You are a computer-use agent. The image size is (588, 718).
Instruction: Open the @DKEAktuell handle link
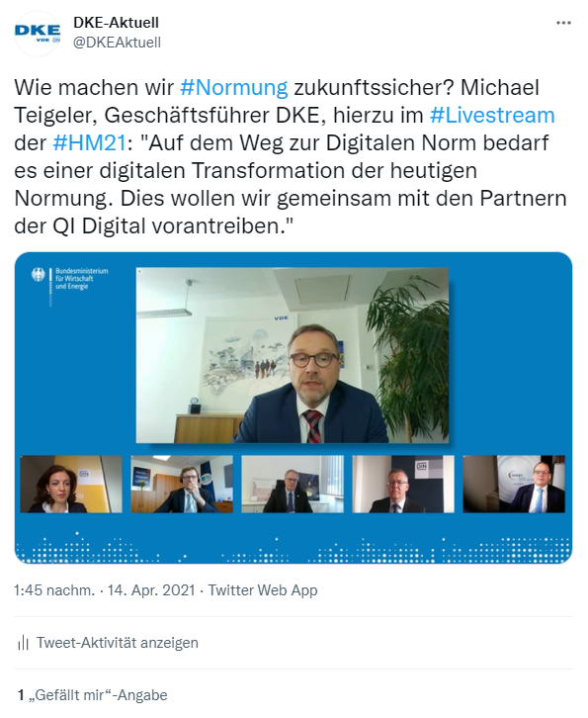point(118,43)
